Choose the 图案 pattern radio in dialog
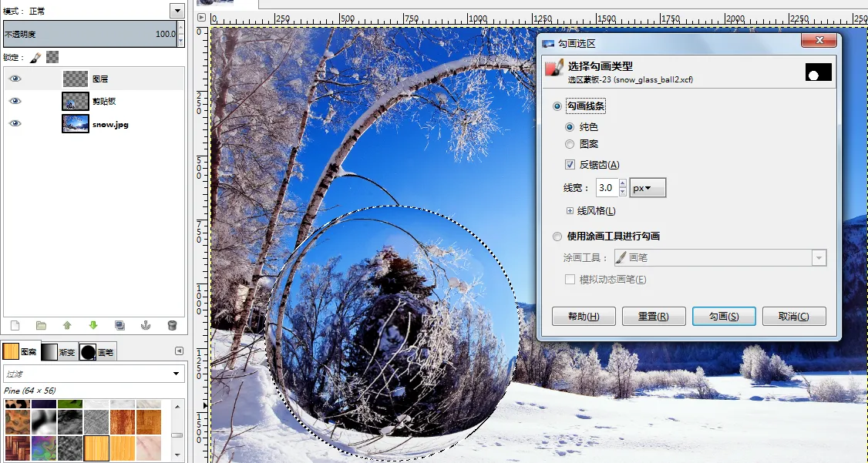868x463 pixels. (x=570, y=144)
